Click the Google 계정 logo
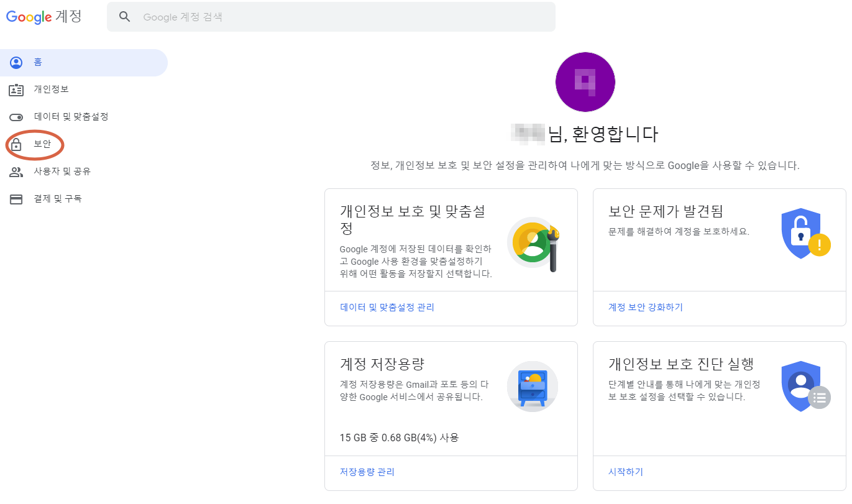Image resolution: width=852 pixels, height=504 pixels. click(x=44, y=17)
